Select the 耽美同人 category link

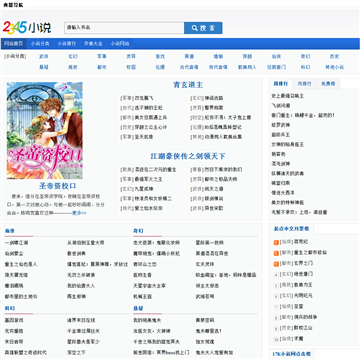[247, 67]
